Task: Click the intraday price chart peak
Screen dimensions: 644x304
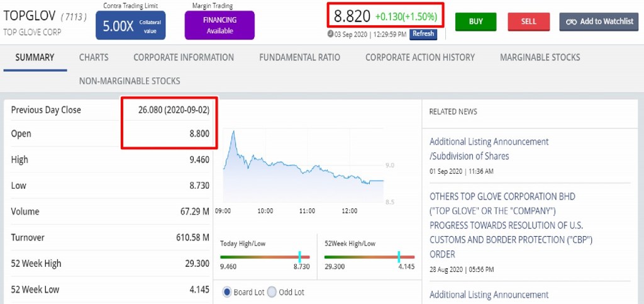Action: coord(233,132)
